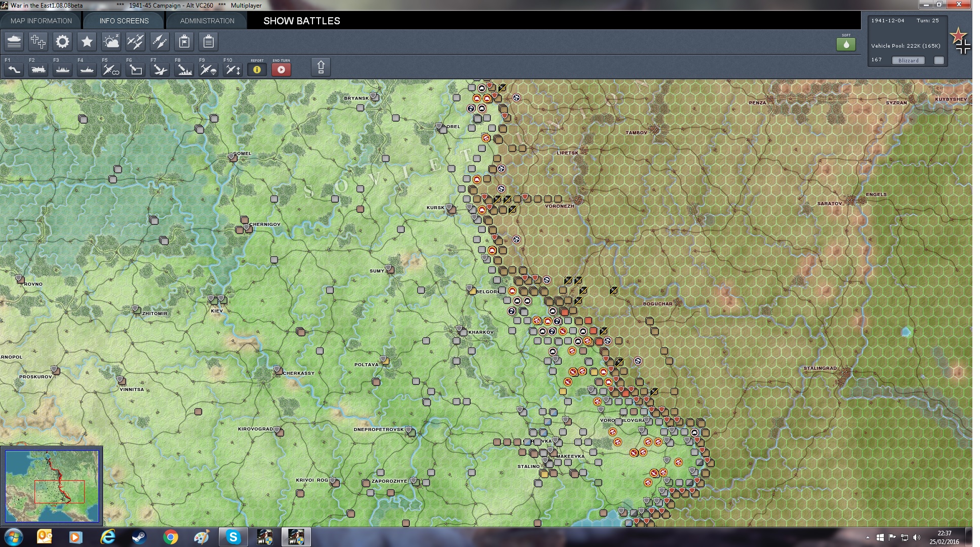This screenshot has height=547, width=980.
Task: Click the Poltava city label on map
Action: (366, 365)
